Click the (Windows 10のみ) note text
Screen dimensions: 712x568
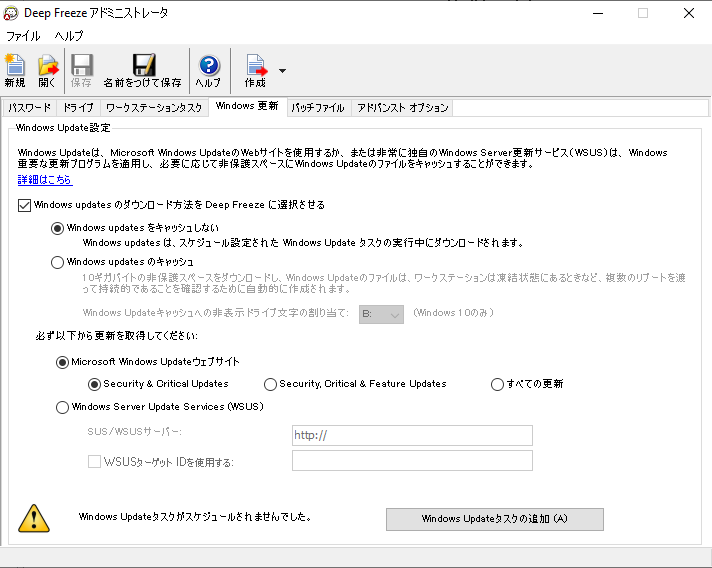pos(453,313)
